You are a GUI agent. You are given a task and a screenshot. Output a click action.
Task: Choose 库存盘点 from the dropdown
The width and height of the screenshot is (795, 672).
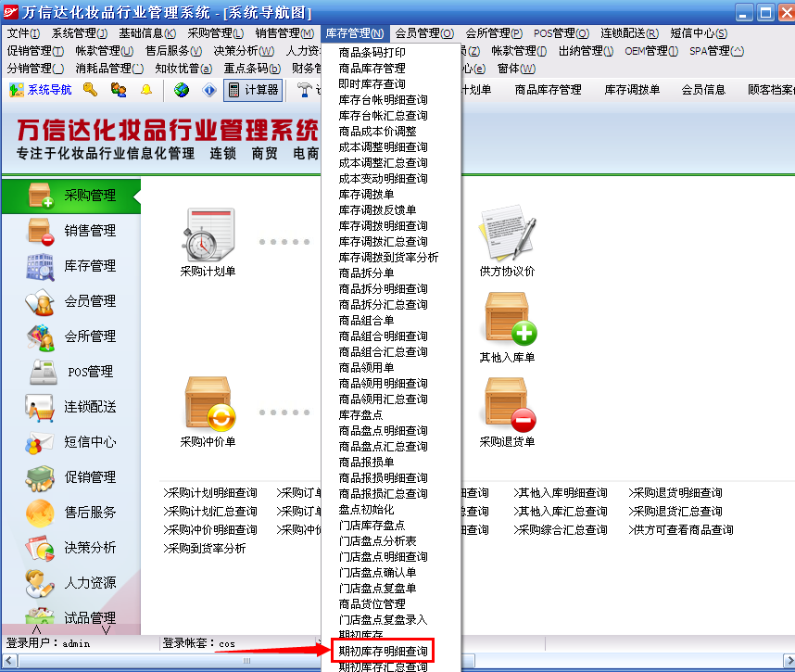point(361,415)
